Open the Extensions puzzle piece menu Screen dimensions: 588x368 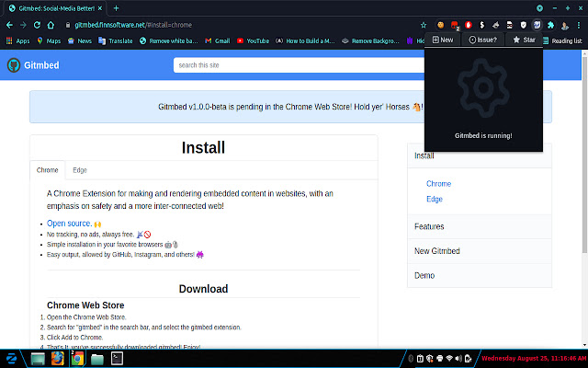tap(550, 25)
